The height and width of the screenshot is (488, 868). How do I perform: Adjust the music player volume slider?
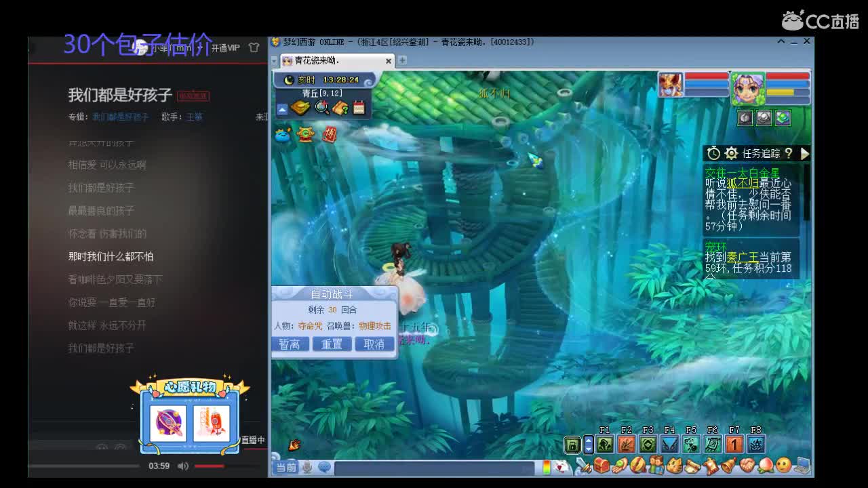[x=227, y=466]
